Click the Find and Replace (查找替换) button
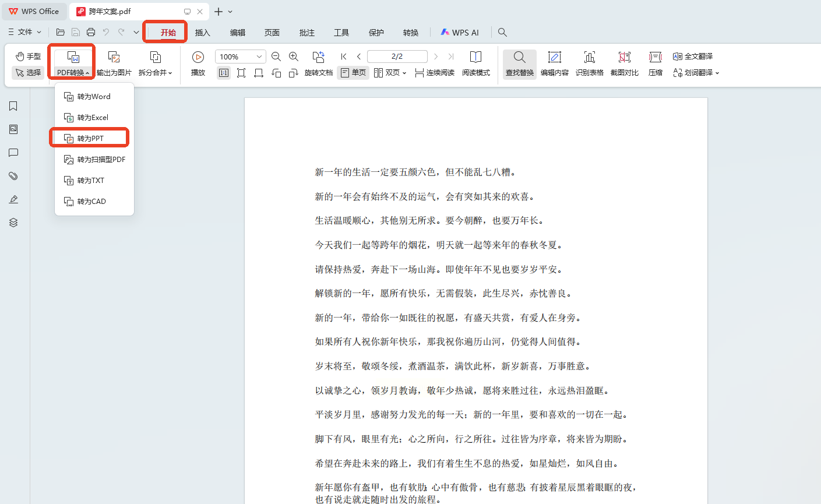 click(519, 63)
